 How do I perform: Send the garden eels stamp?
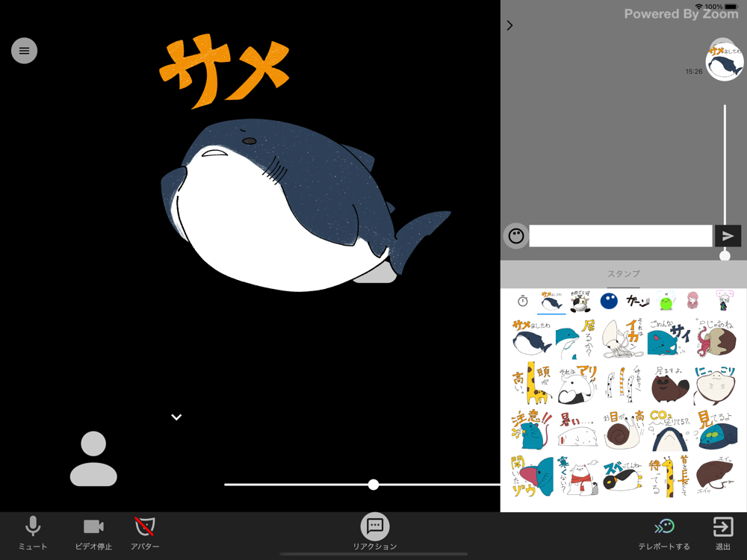click(x=623, y=384)
